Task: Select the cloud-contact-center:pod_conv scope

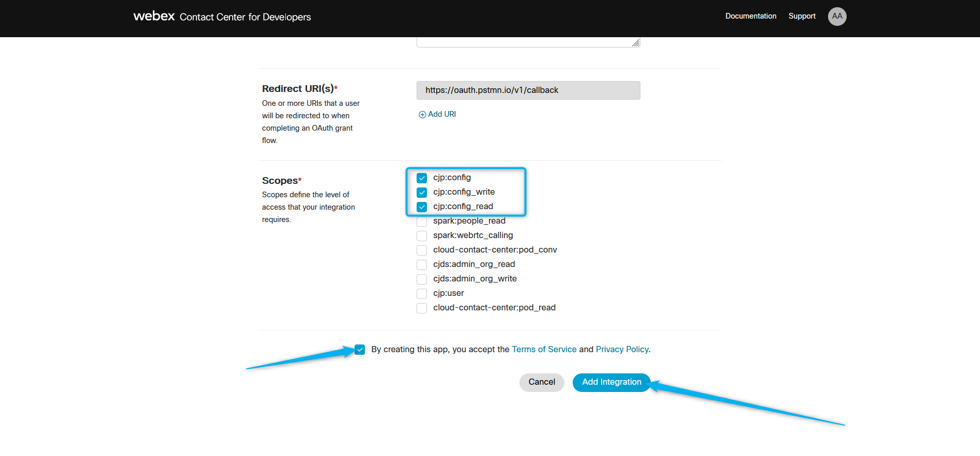Action: tap(422, 250)
